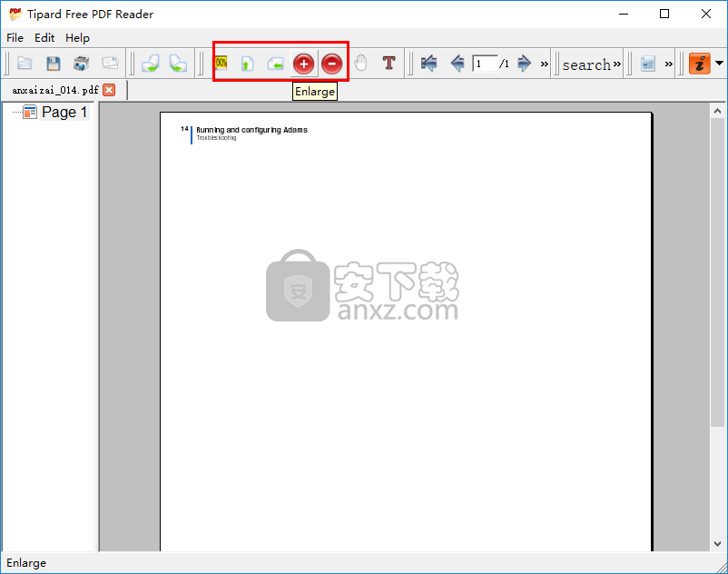Minimize the Tipard Free PDF Reader window
728x574 pixels.
click(x=624, y=14)
